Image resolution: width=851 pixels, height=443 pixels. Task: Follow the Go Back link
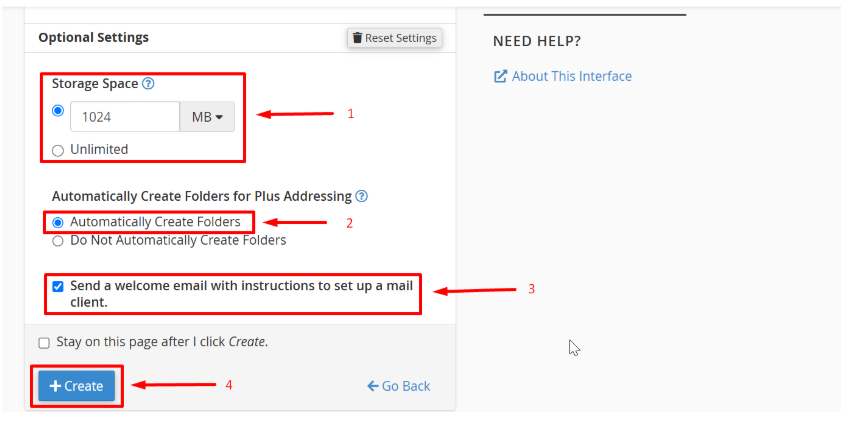405,386
